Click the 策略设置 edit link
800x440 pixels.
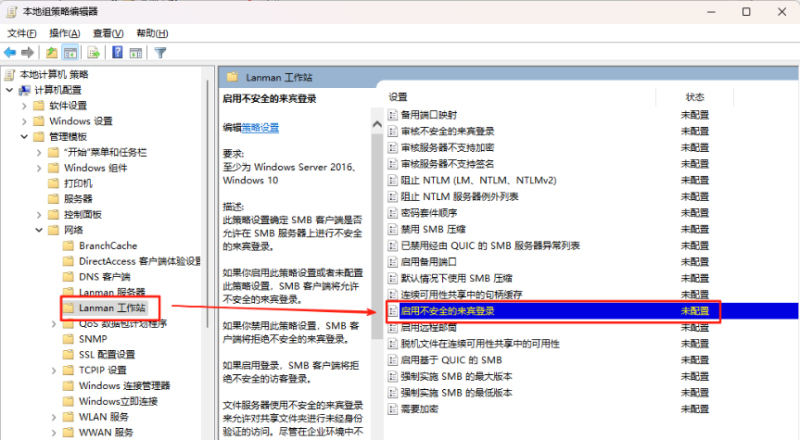(x=260, y=127)
